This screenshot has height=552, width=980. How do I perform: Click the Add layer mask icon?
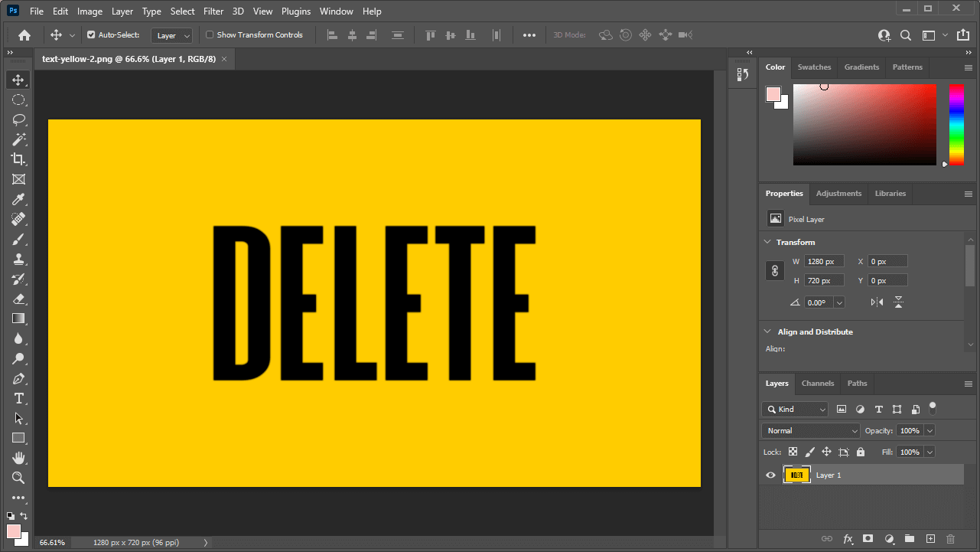tap(868, 539)
